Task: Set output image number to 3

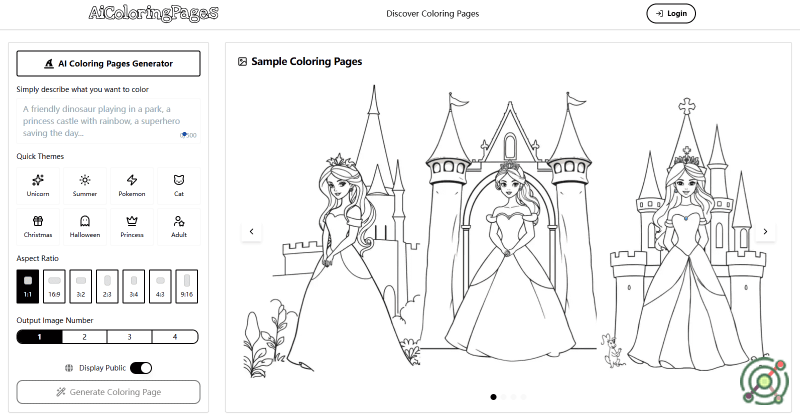Action: click(131, 337)
